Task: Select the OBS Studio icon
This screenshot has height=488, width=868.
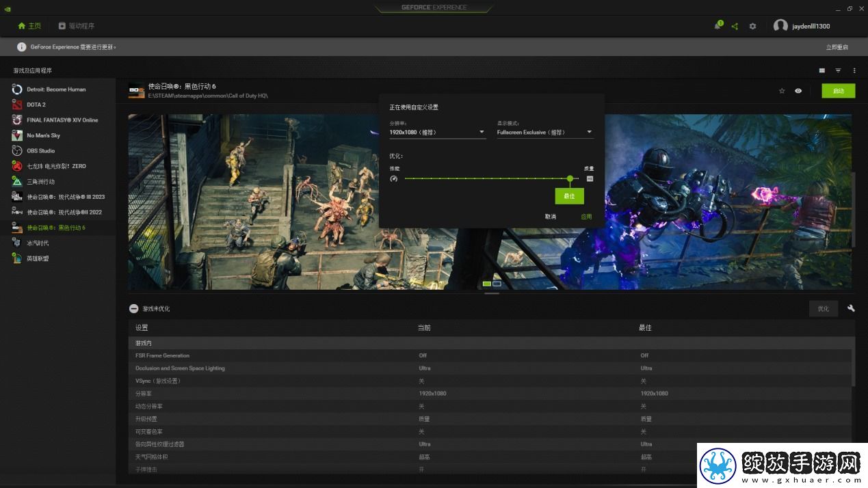Action: [18, 151]
